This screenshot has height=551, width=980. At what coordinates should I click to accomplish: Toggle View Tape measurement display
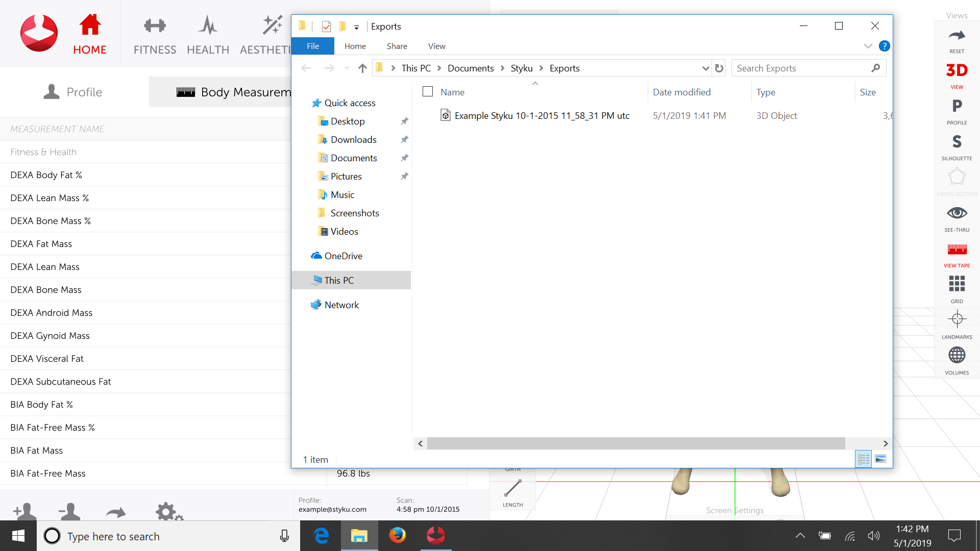pos(957,249)
